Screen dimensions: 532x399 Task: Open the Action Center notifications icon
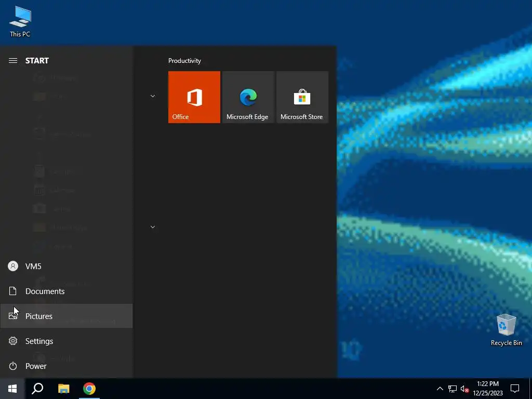pyautogui.click(x=515, y=389)
